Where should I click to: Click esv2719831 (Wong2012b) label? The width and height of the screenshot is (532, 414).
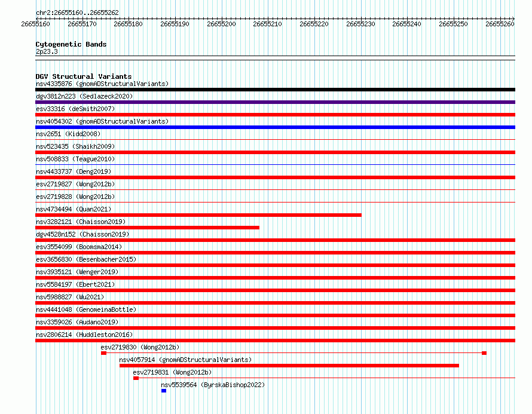[172, 372]
